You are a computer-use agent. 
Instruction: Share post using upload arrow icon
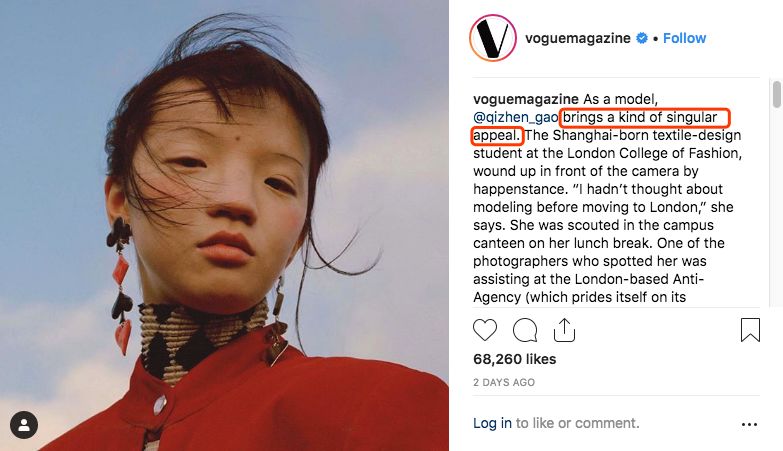tap(564, 330)
